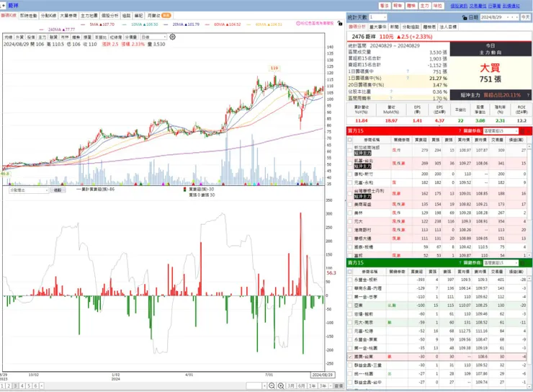Tick the 永豐金-板新 row checkbox

click(x=350, y=280)
